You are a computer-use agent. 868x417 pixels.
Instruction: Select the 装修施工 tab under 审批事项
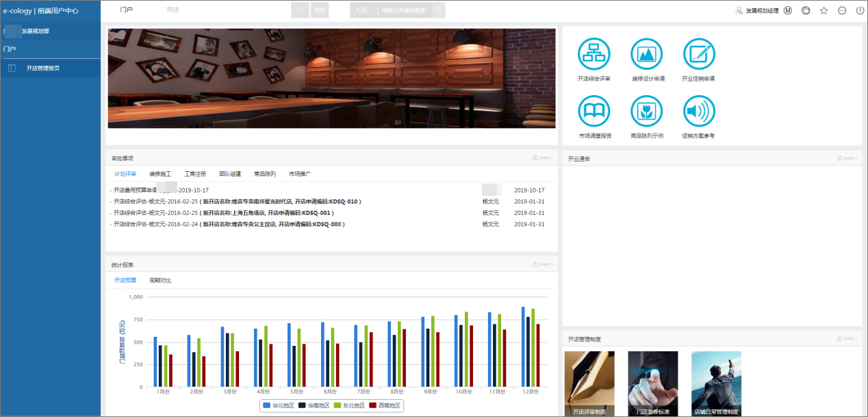pos(161,173)
